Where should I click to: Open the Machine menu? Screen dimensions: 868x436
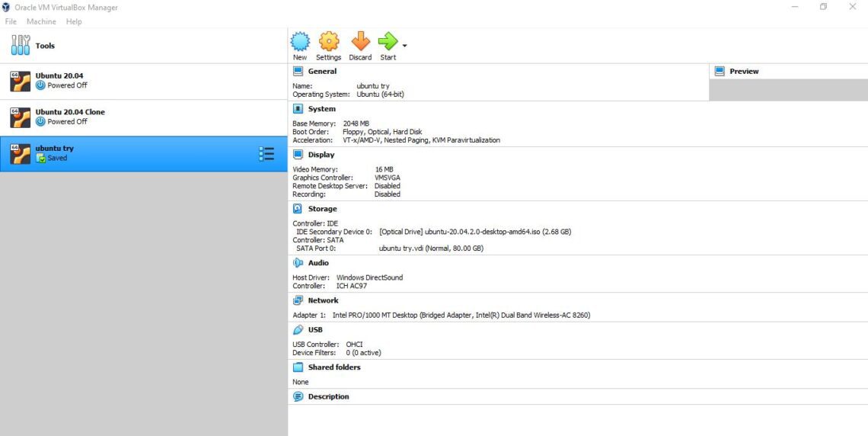pyautogui.click(x=41, y=21)
